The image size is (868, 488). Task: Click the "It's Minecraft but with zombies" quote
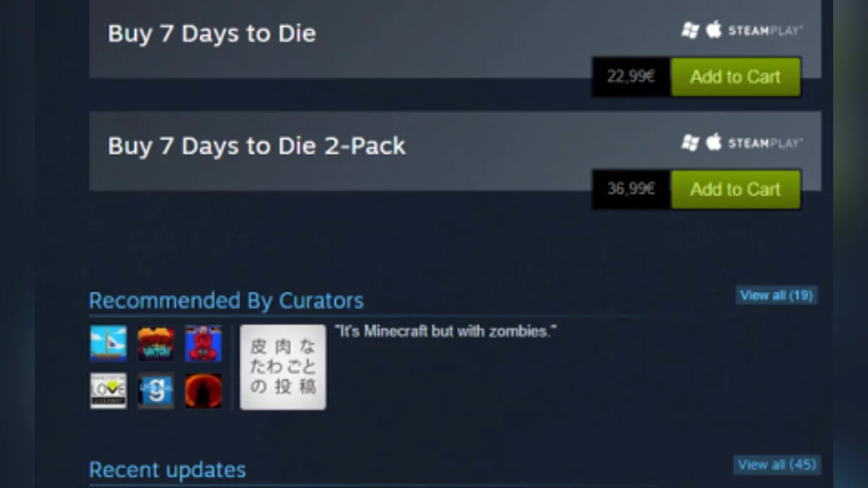coord(446,332)
